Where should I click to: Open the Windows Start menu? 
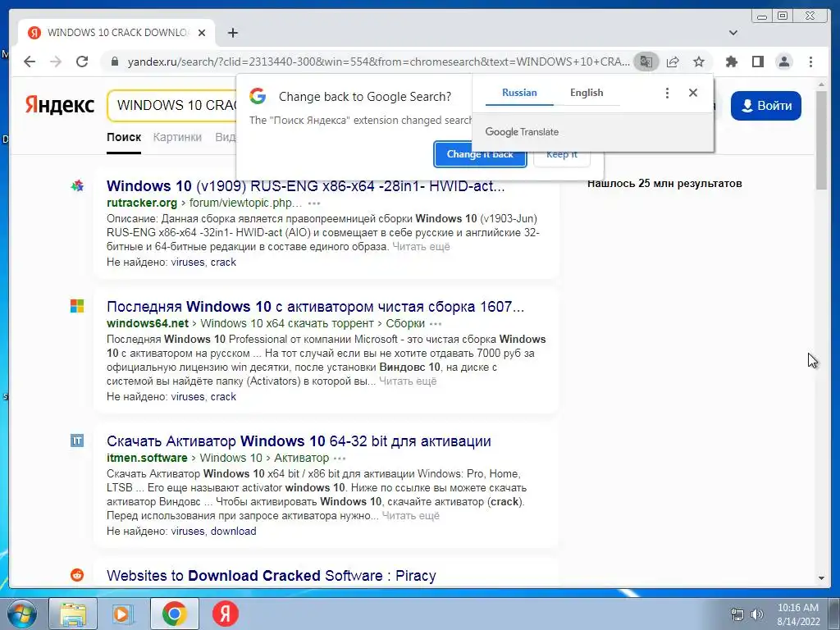click(x=22, y=614)
